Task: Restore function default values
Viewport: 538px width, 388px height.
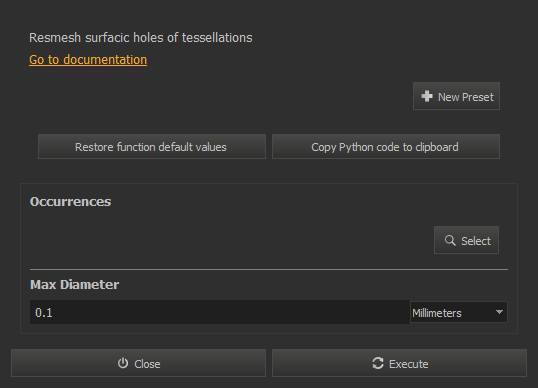Action: [x=152, y=147]
